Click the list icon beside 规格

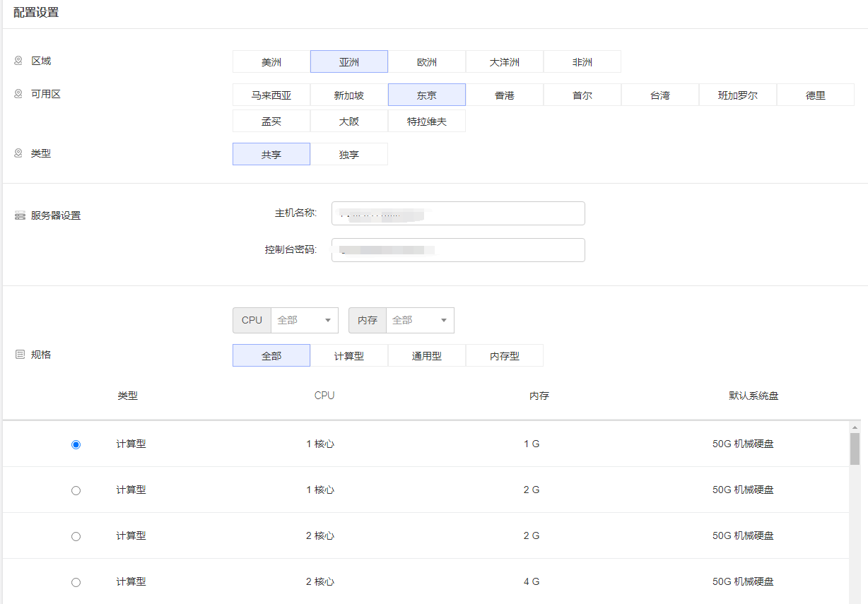click(20, 355)
